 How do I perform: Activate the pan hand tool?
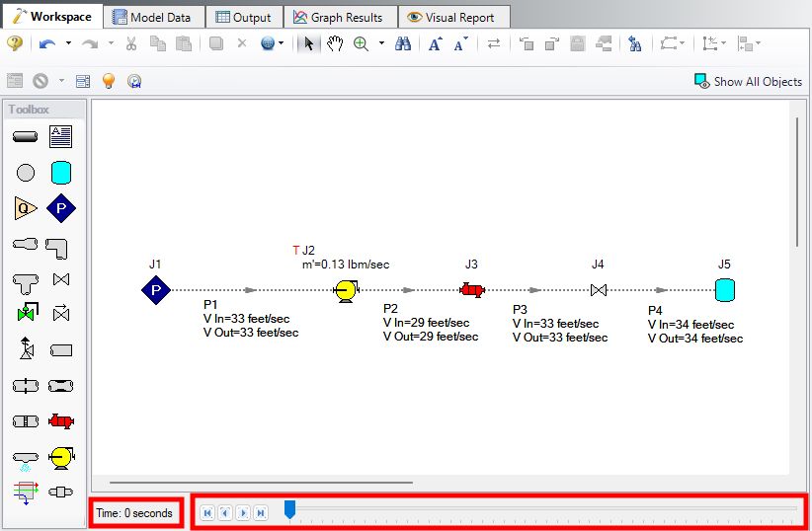point(335,43)
